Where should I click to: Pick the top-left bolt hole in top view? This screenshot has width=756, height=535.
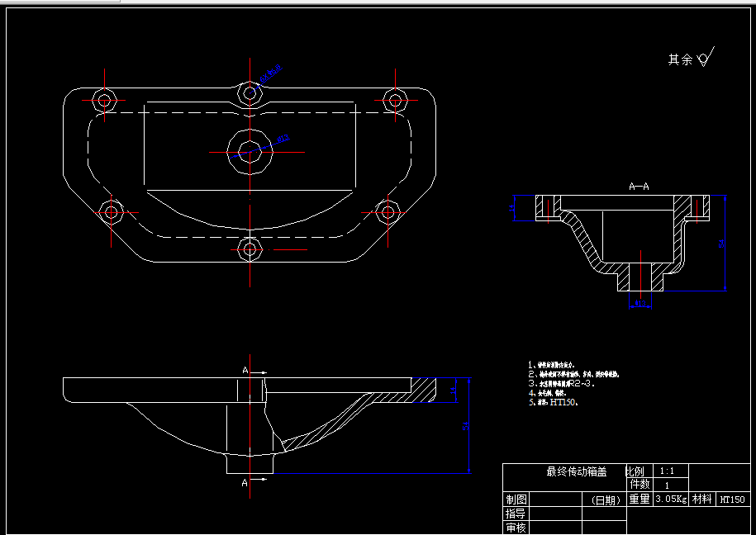pyautogui.click(x=104, y=101)
